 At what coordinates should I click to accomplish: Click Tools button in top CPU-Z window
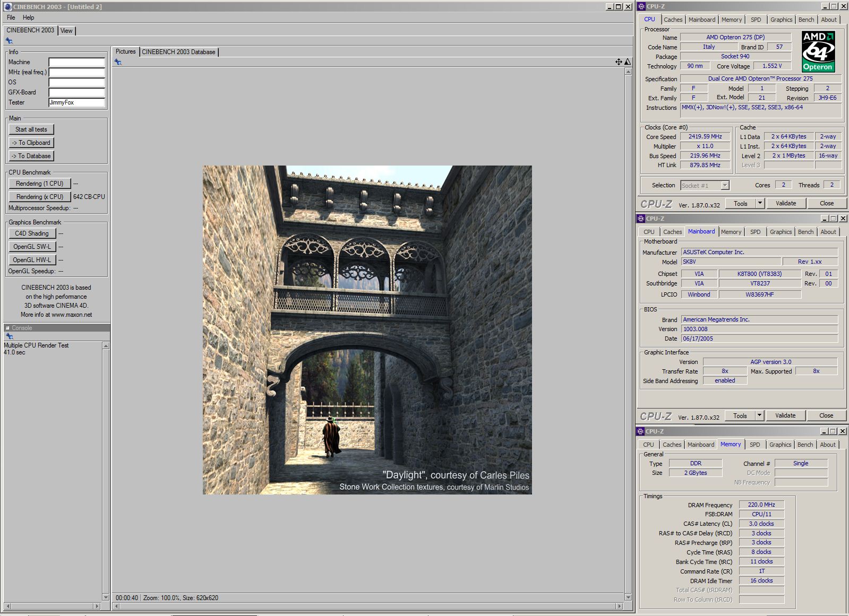(741, 203)
